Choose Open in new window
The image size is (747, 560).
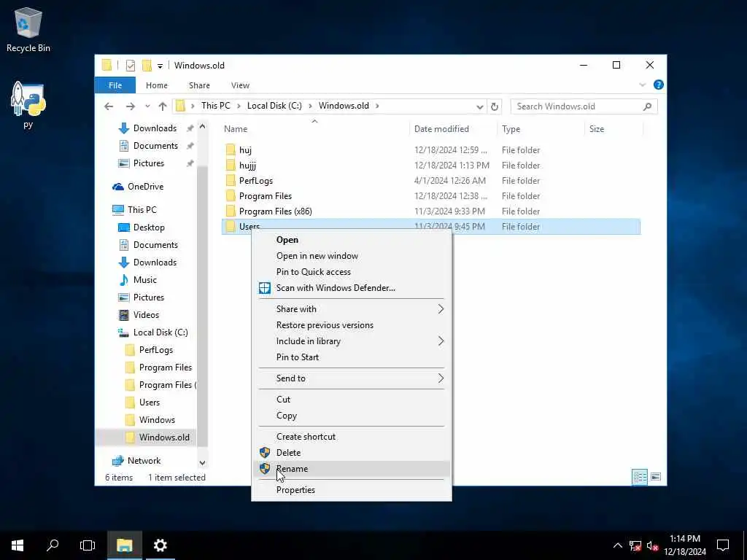[x=352, y=256]
